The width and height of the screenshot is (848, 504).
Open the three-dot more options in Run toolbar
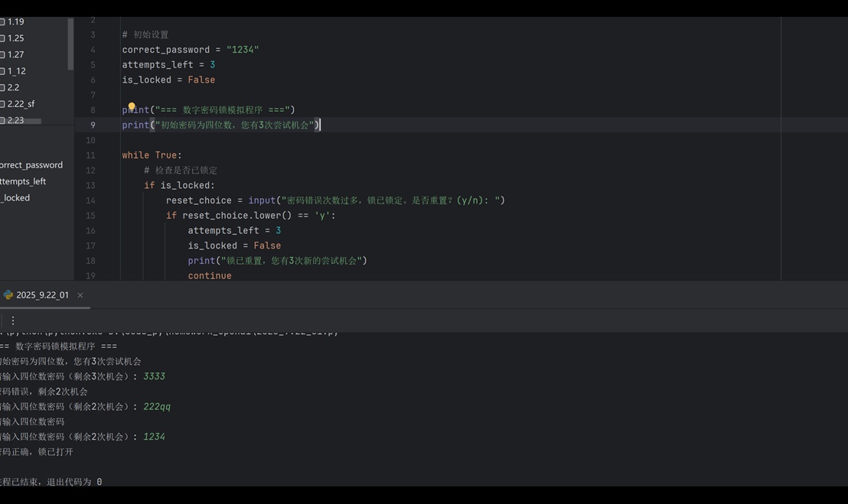point(13,320)
